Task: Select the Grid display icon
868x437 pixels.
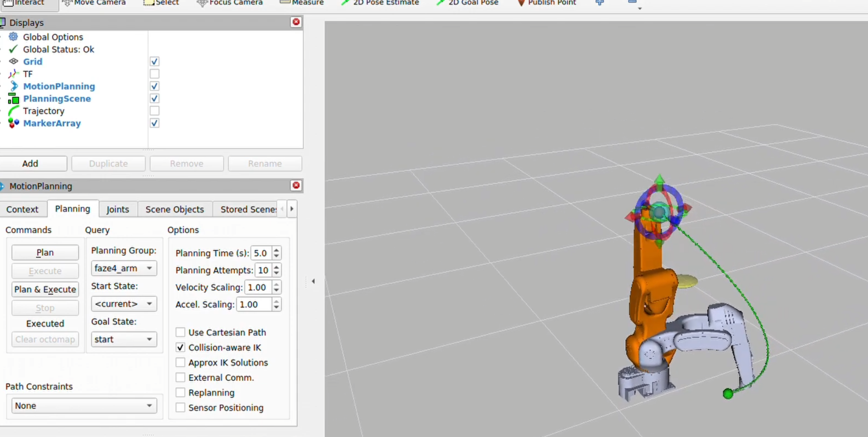Action: pyautogui.click(x=13, y=61)
